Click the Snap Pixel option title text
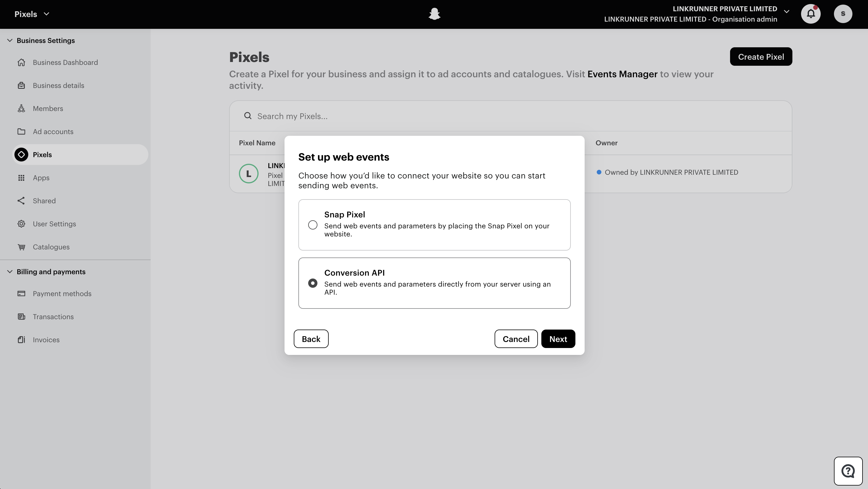 pos(344,215)
